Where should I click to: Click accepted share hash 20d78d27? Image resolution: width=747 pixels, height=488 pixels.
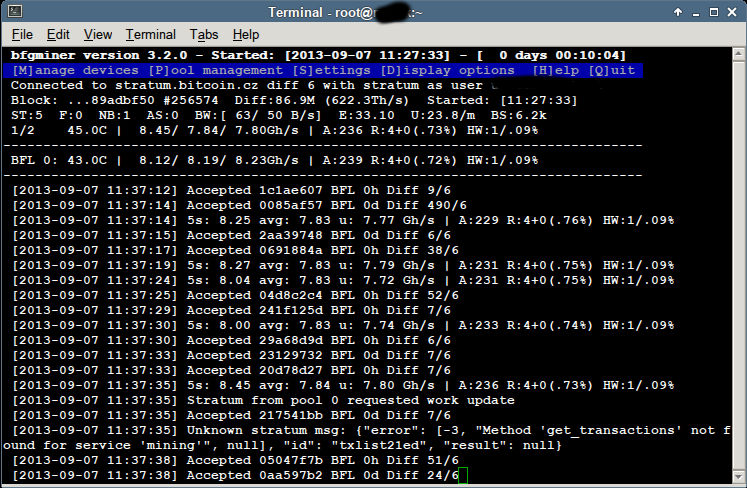[291, 371]
